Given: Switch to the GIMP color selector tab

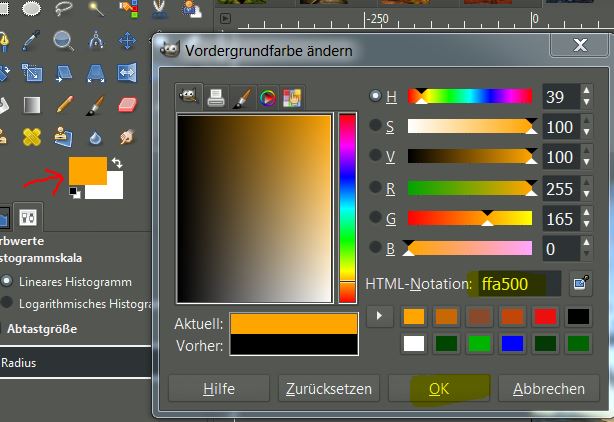Looking at the screenshot, I should [189, 96].
